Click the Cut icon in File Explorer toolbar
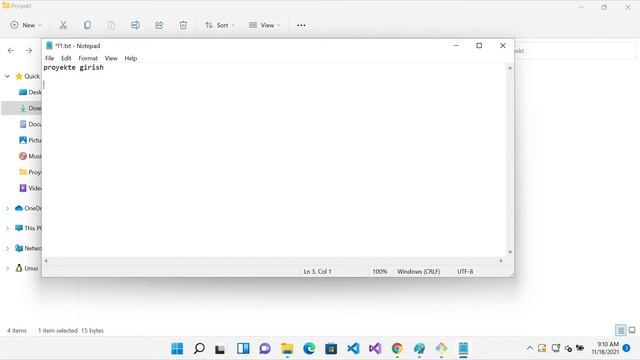640x360 pixels. (63, 25)
